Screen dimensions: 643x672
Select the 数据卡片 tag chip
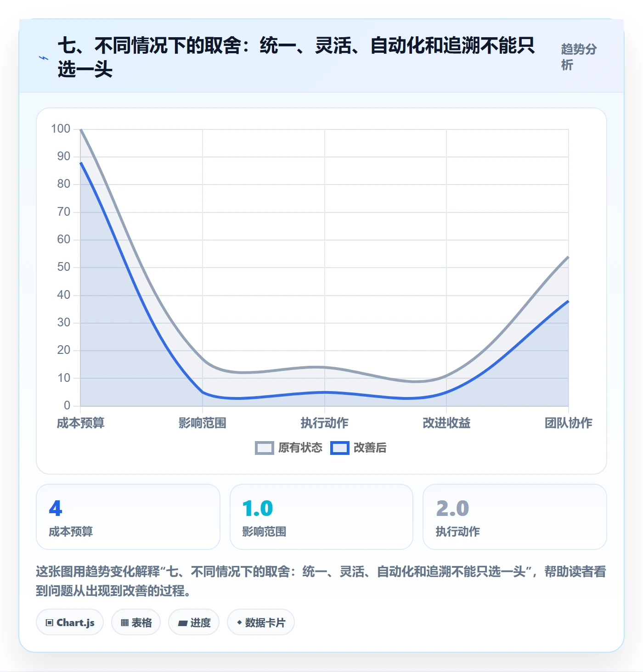pyautogui.click(x=261, y=622)
